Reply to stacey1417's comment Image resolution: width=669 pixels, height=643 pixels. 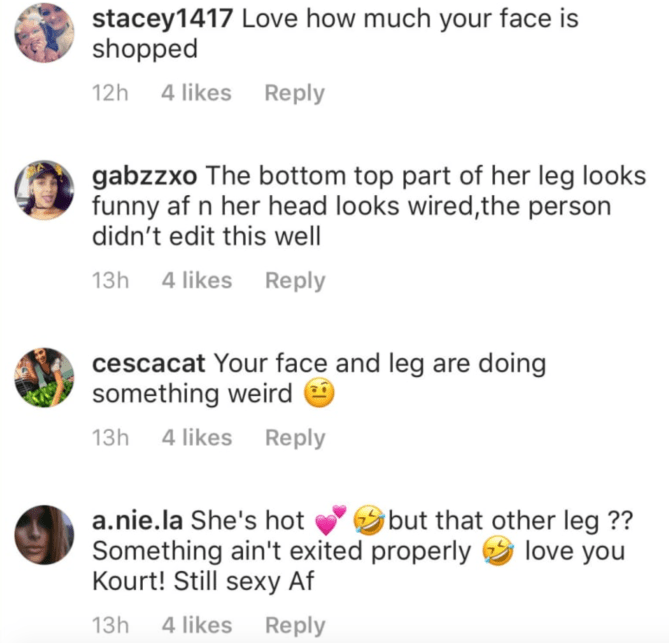pos(294,93)
